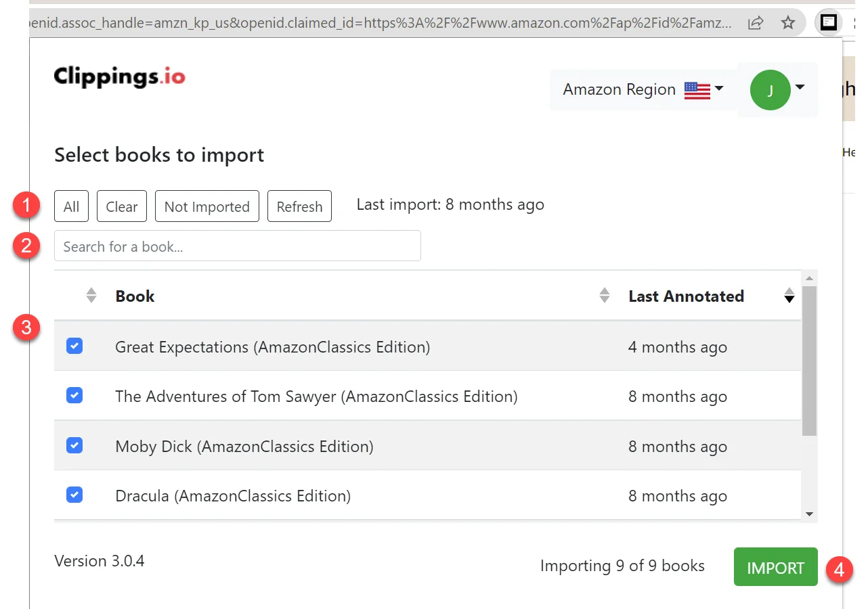
Task: Bookmark this page with the star icon
Action: 788,23
